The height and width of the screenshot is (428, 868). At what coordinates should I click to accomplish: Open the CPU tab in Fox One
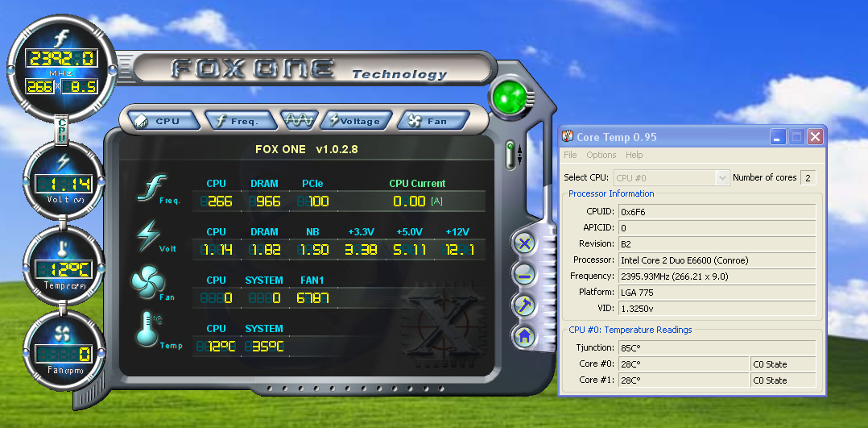click(163, 121)
